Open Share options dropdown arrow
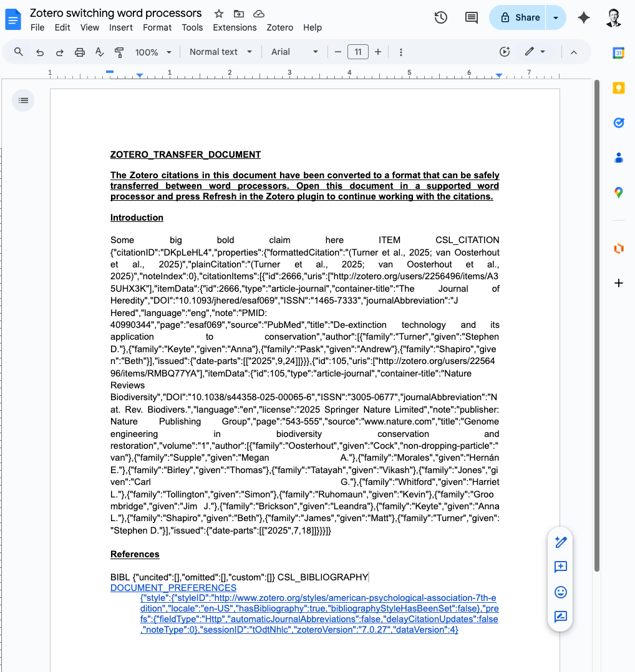Image resolution: width=635 pixels, height=672 pixels. [x=556, y=17]
